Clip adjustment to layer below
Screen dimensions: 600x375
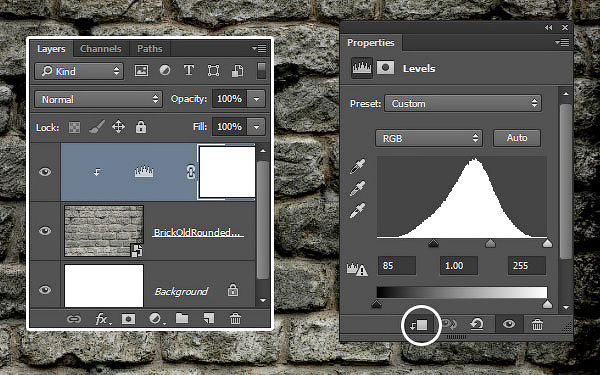click(419, 325)
